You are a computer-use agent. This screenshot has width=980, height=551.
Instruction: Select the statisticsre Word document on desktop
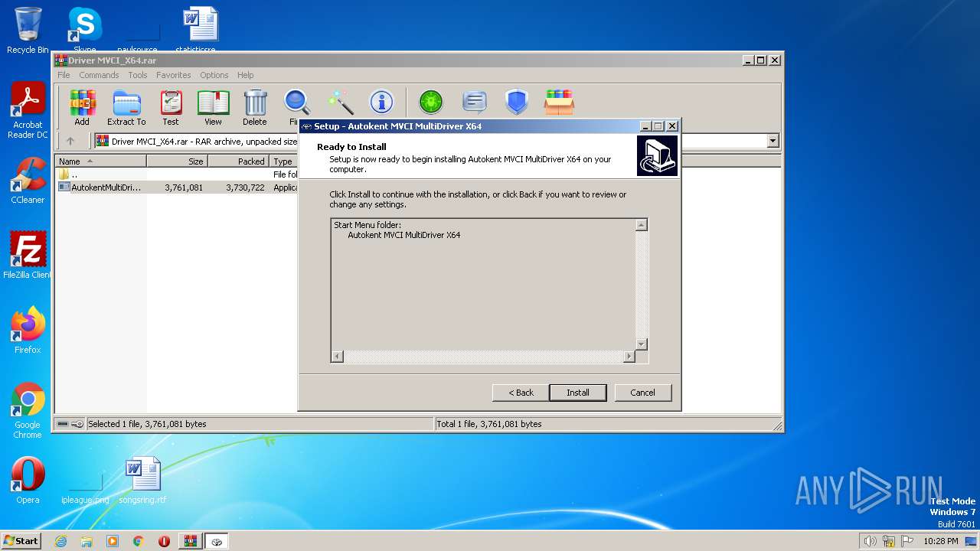pos(200,31)
